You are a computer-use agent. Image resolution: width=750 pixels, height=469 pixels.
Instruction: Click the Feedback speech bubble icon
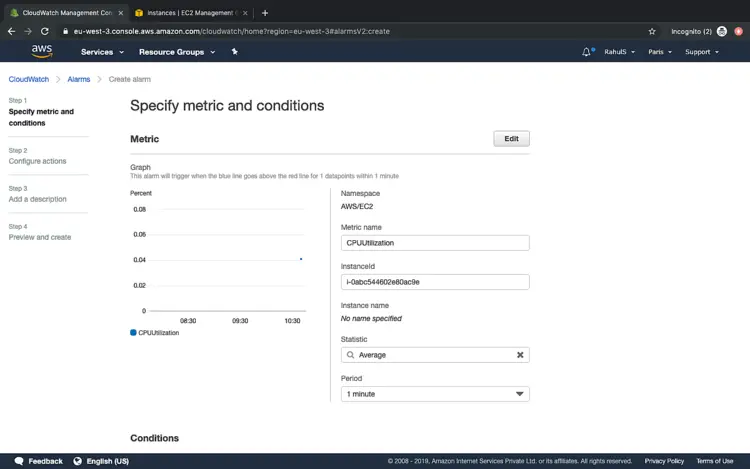point(18,461)
